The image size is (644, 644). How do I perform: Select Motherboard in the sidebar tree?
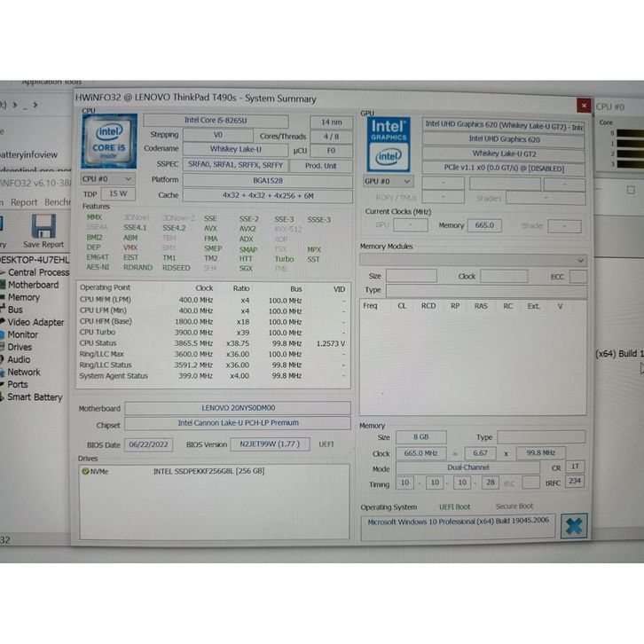pyautogui.click(x=33, y=285)
